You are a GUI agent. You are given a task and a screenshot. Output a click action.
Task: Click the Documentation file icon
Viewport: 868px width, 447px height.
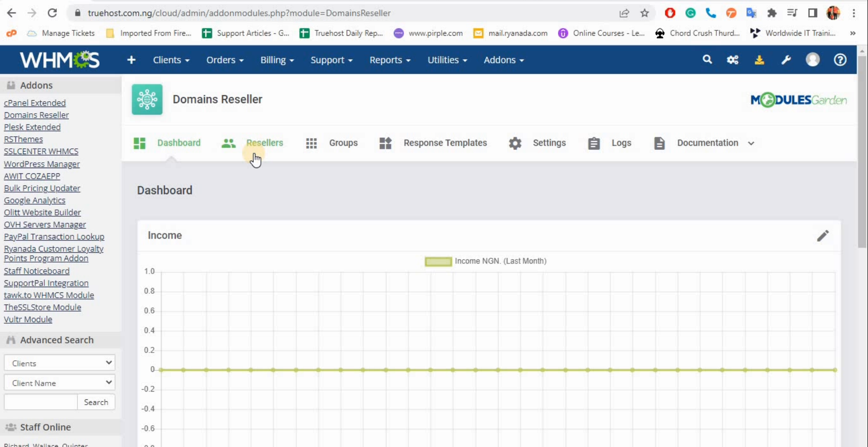660,143
